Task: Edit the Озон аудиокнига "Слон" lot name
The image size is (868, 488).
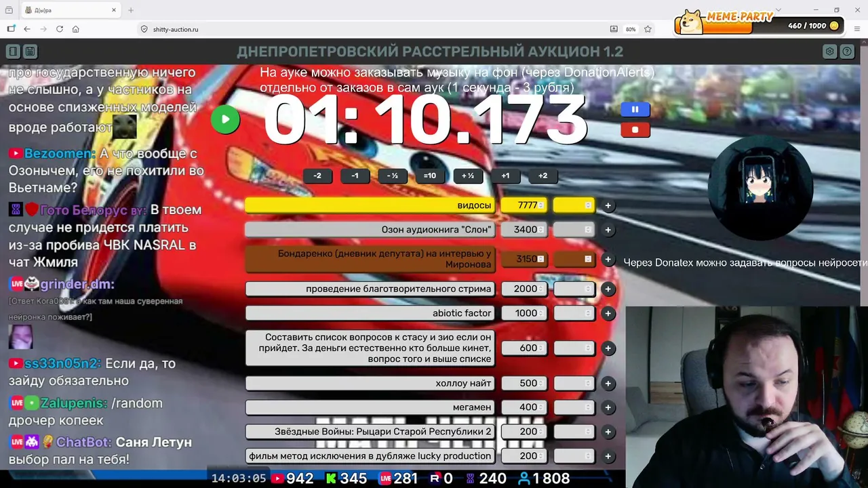Action: [x=370, y=230]
